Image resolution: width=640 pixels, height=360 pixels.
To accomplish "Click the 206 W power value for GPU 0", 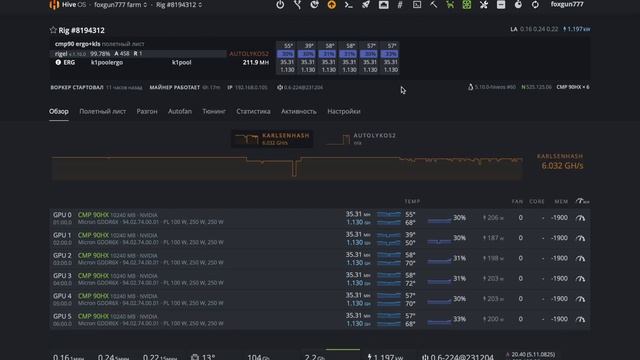I will click(493, 218).
